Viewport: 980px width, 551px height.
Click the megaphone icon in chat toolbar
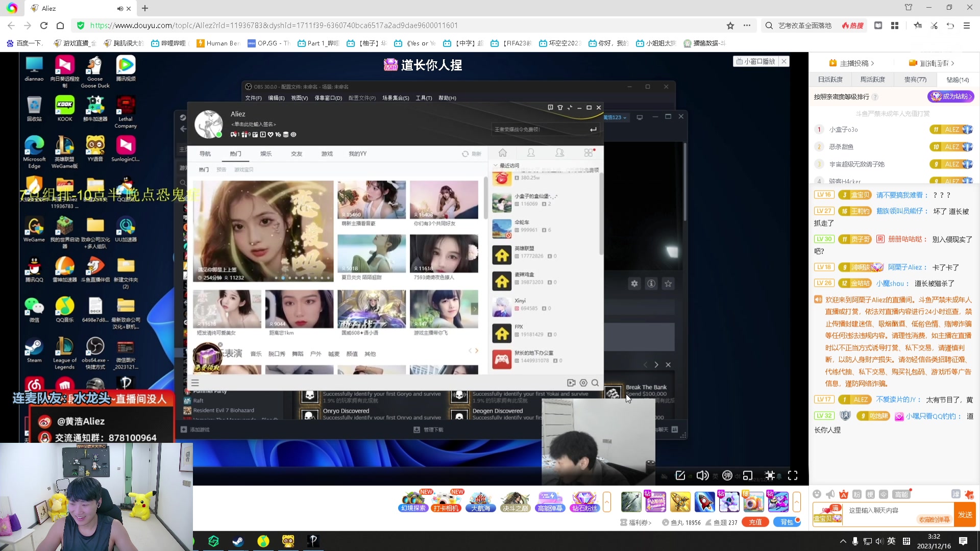click(x=830, y=494)
